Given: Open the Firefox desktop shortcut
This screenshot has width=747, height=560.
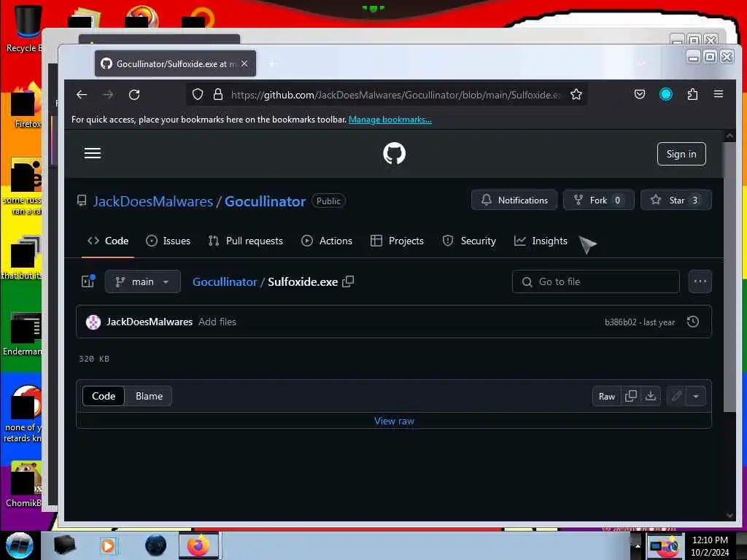Looking at the screenshot, I should pos(27,106).
